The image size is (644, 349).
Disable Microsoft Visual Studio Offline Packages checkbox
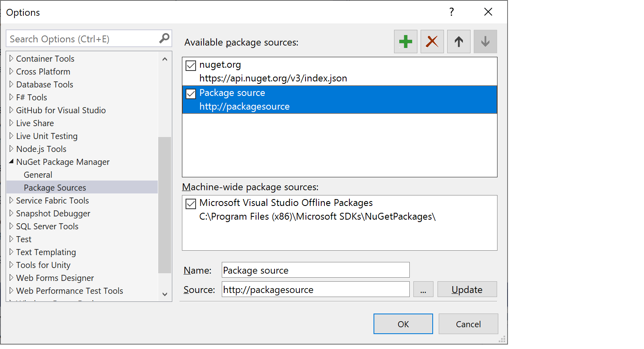[191, 204]
